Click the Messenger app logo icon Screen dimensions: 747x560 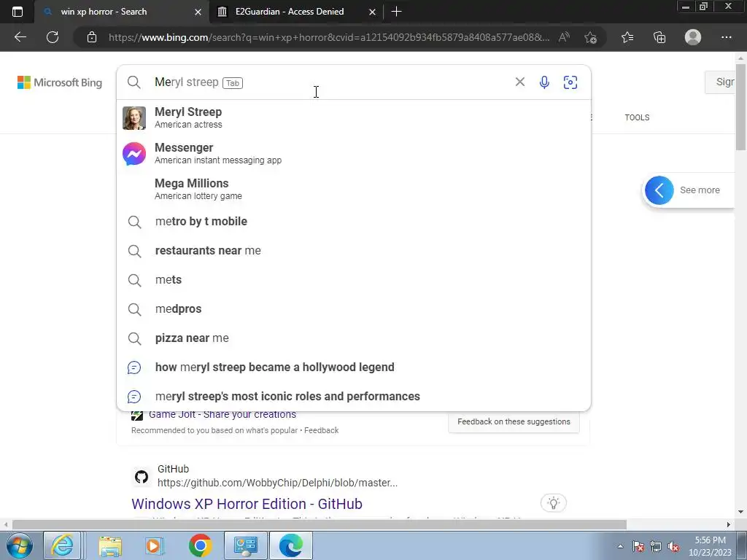134,154
